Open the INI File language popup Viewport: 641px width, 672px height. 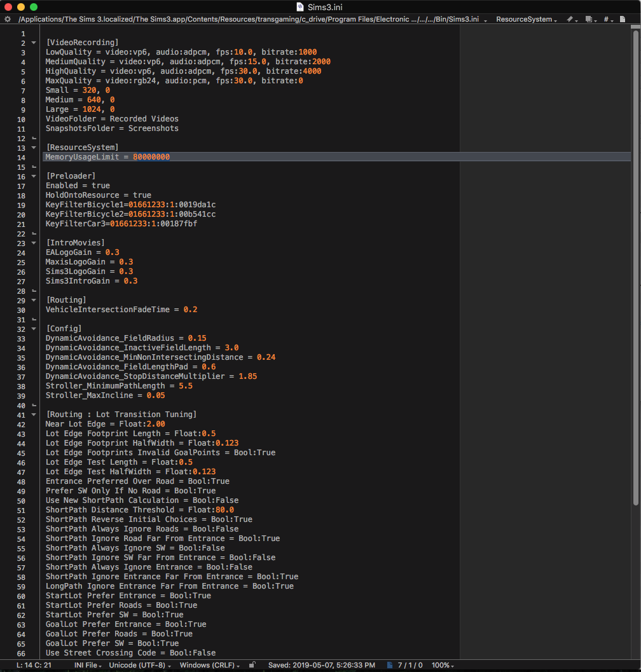pos(88,665)
